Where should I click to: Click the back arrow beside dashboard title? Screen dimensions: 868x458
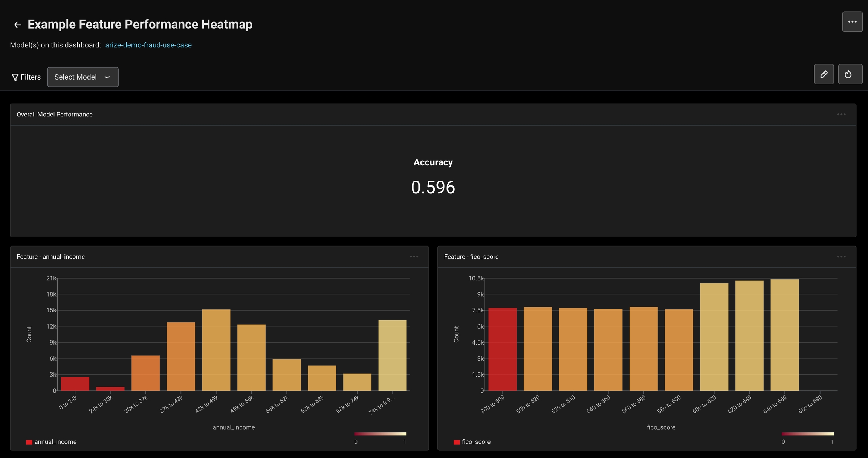click(x=17, y=25)
